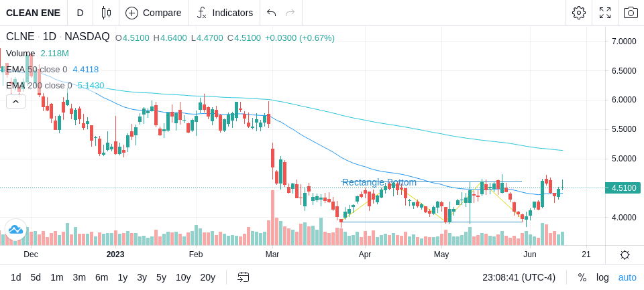
Task: Click the 7.0000 price axis label
Action: pos(624,42)
